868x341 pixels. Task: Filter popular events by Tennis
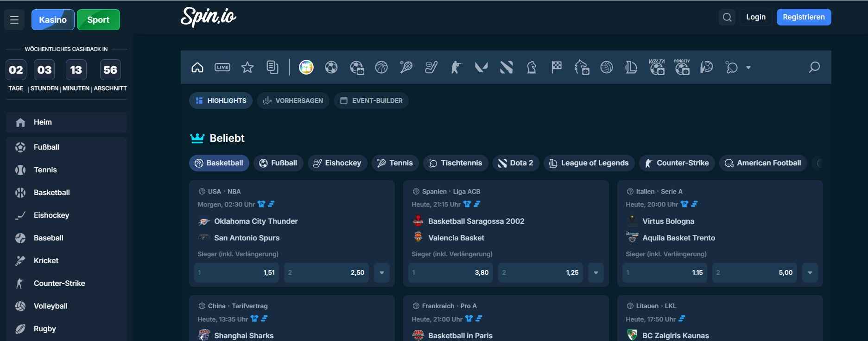[x=395, y=163]
